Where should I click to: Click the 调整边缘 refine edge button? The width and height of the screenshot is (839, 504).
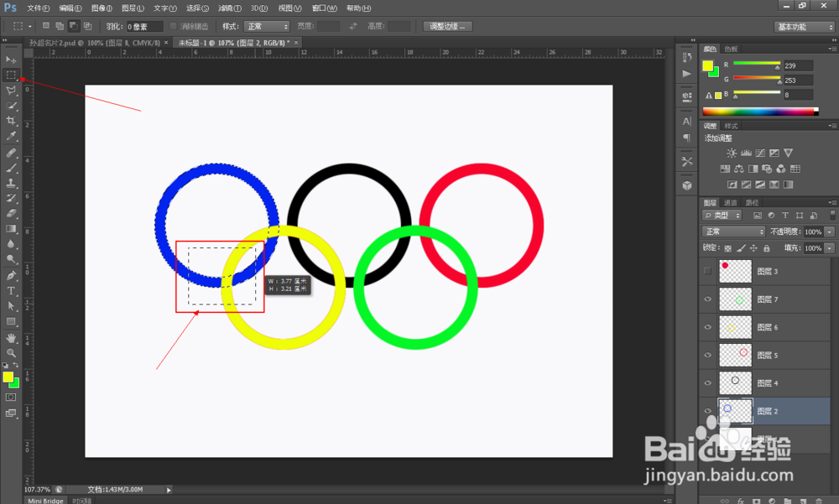click(447, 26)
